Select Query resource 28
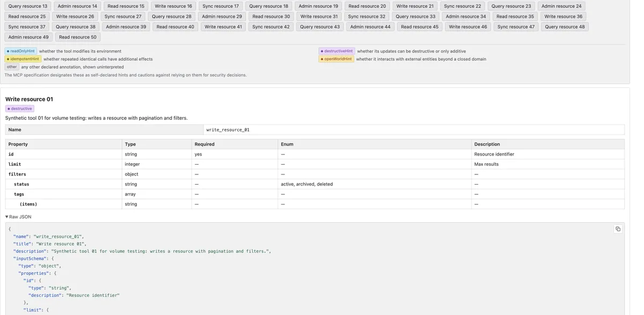This screenshot has height=315, width=644. point(172,16)
